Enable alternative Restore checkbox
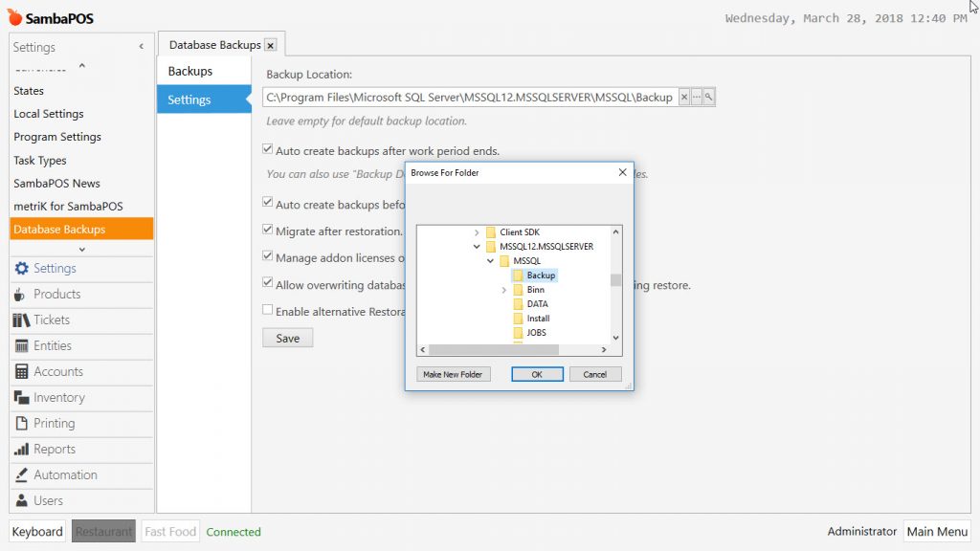This screenshot has height=551, width=980. pos(268,310)
